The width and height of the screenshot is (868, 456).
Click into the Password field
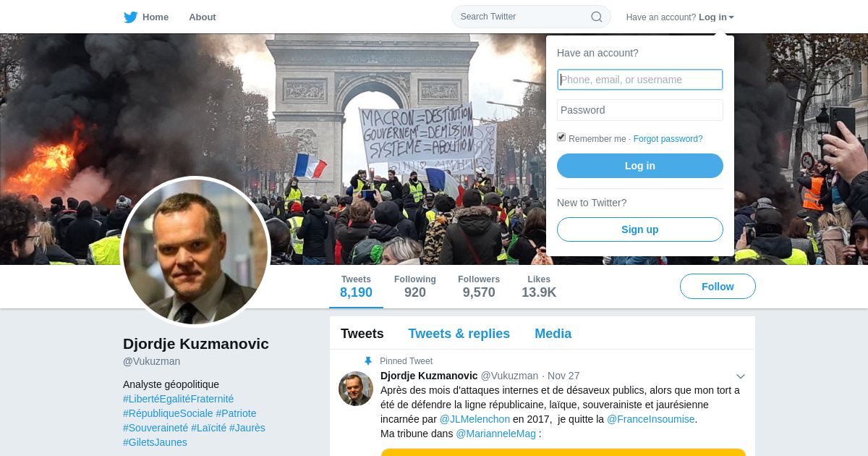640,110
